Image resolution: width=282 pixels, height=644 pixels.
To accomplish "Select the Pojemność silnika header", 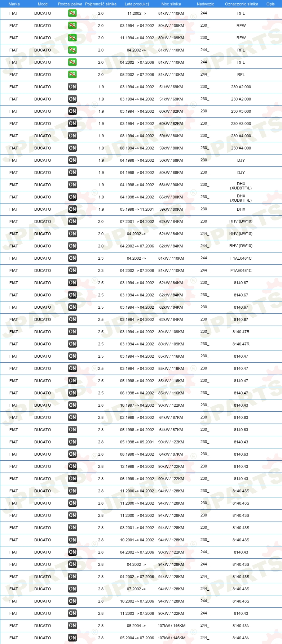I will [x=101, y=4].
